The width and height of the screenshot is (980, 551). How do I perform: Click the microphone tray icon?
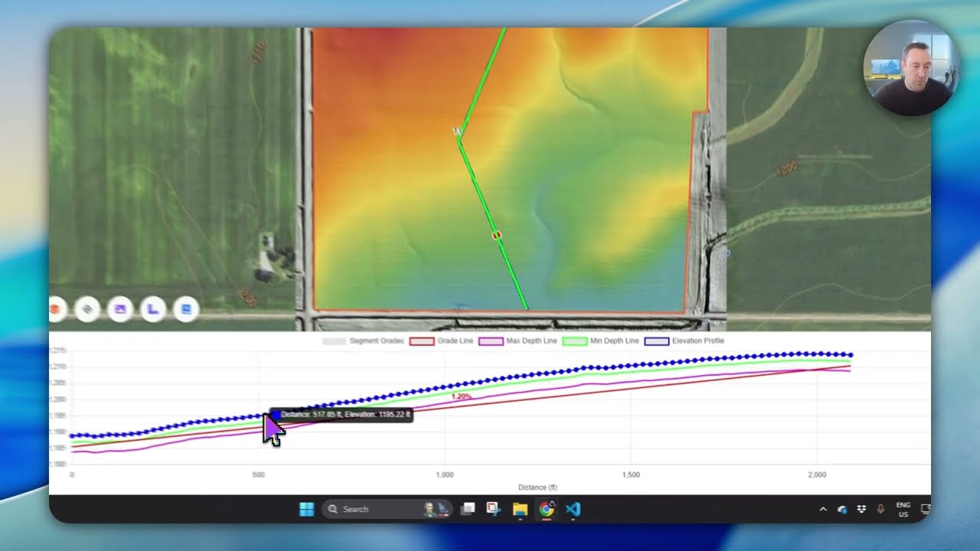(x=880, y=509)
